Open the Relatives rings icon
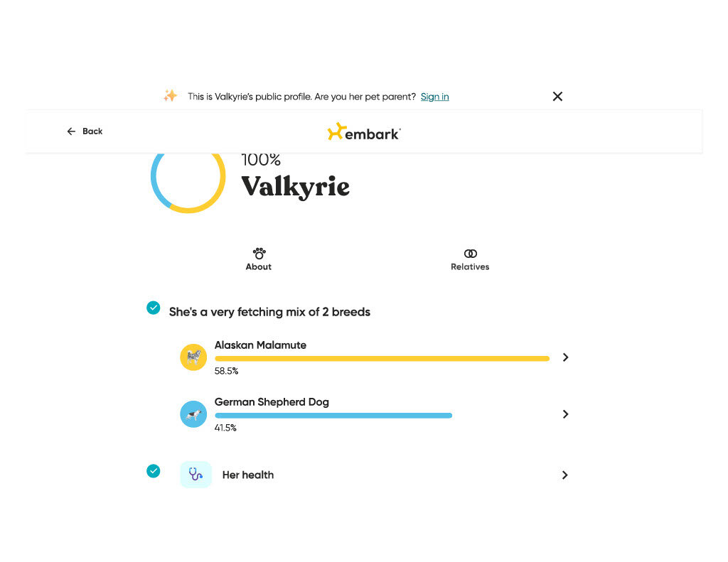Screen dimensions: 728x562 tap(471, 254)
